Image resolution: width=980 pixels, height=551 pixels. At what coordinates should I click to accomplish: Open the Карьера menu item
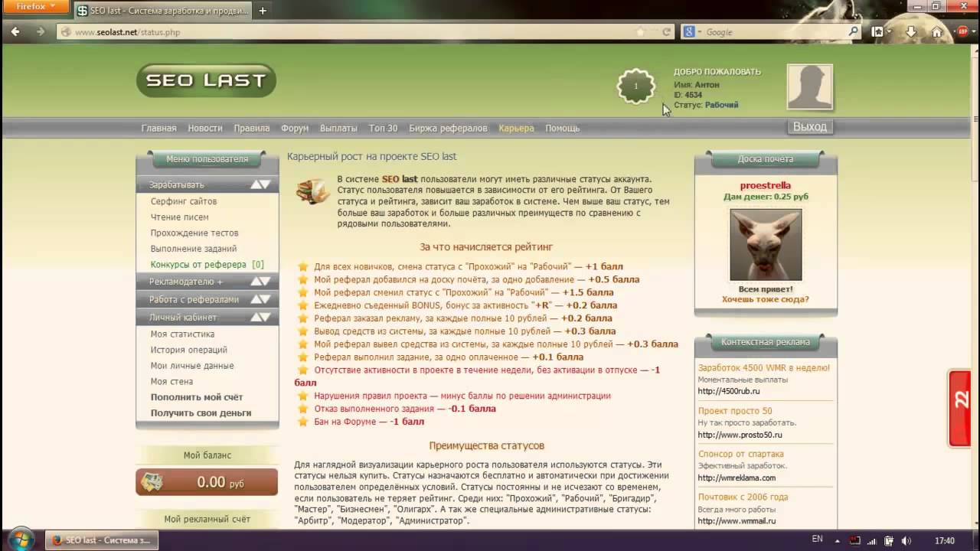(516, 128)
